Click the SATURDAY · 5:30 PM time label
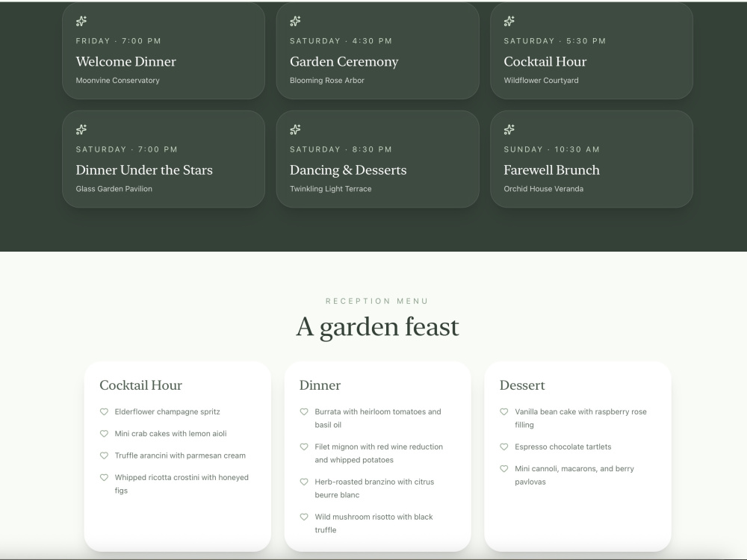747x560 pixels. (555, 41)
